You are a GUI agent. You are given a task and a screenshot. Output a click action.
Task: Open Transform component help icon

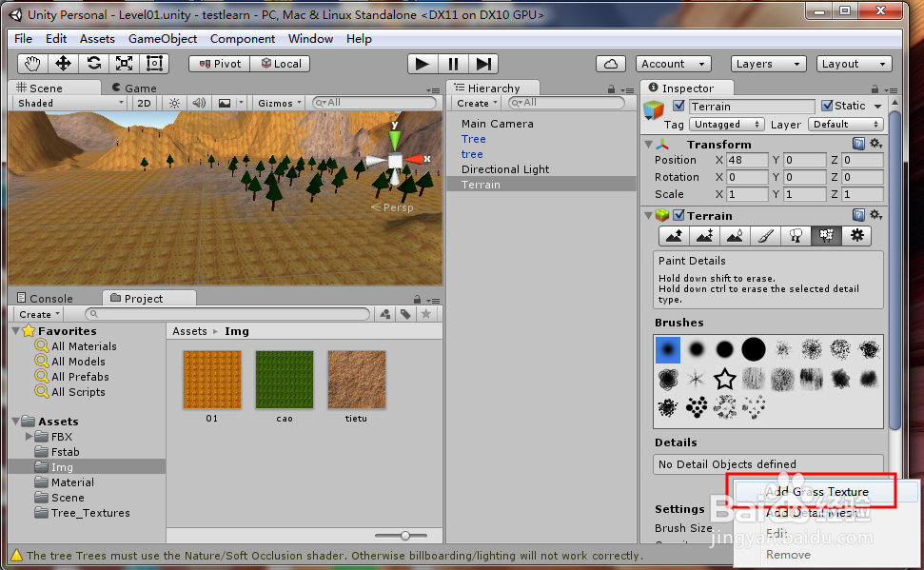[x=858, y=144]
